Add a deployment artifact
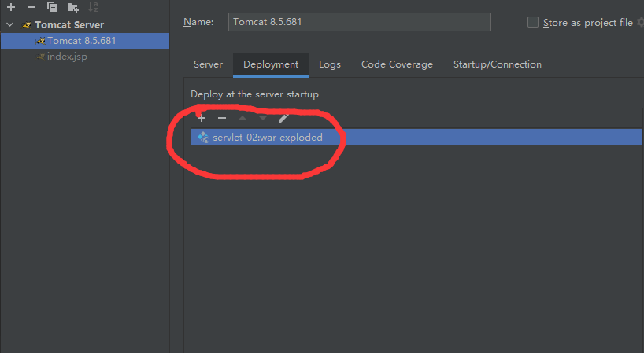The height and width of the screenshot is (353, 644). pos(202,118)
